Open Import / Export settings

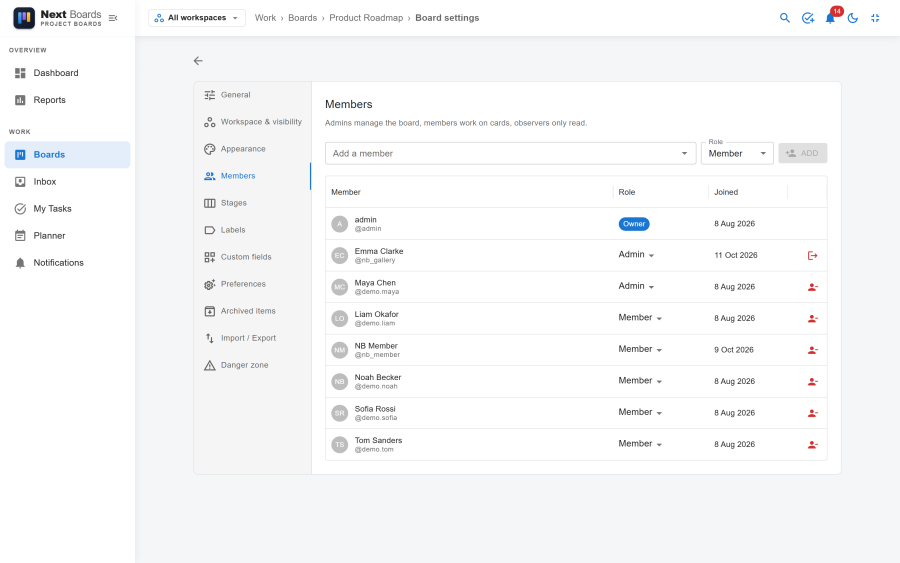click(x=253, y=337)
